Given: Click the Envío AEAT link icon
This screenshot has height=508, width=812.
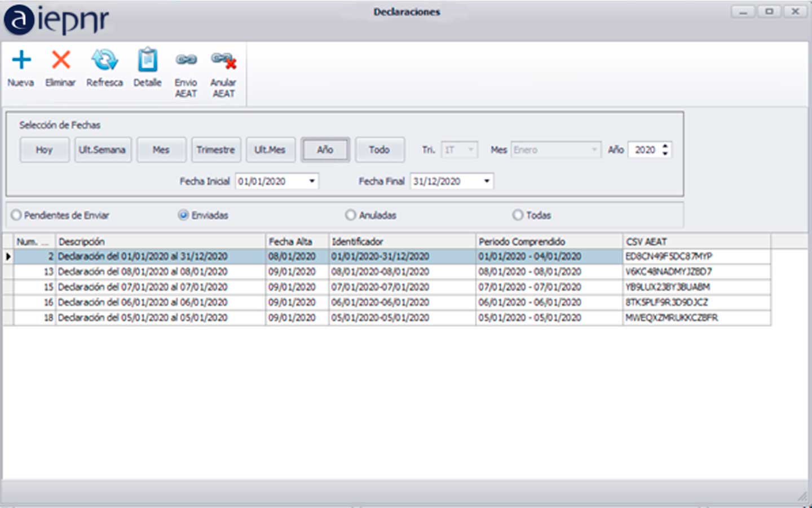Looking at the screenshot, I should pos(186,60).
